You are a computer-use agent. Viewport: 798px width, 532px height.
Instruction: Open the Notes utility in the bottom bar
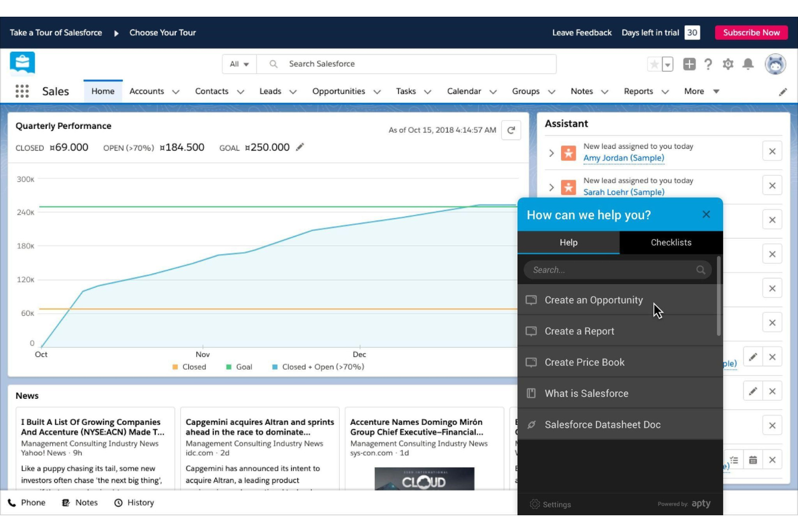(80, 503)
